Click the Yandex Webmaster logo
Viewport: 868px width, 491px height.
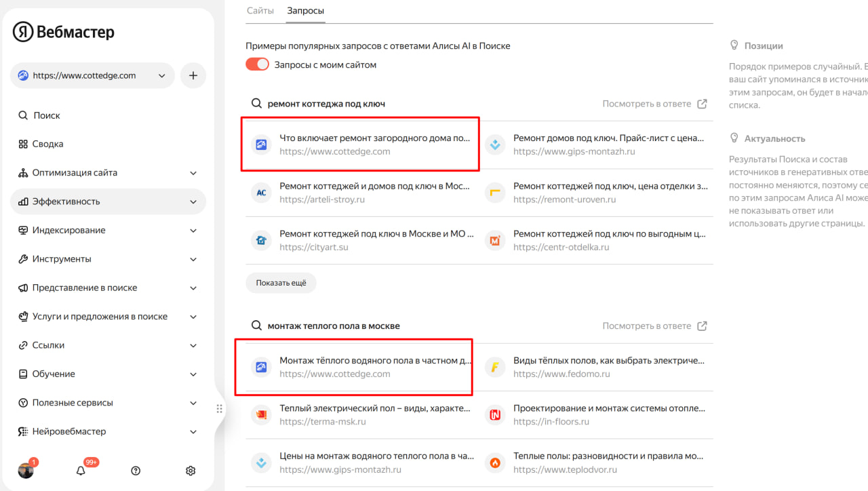click(x=64, y=32)
